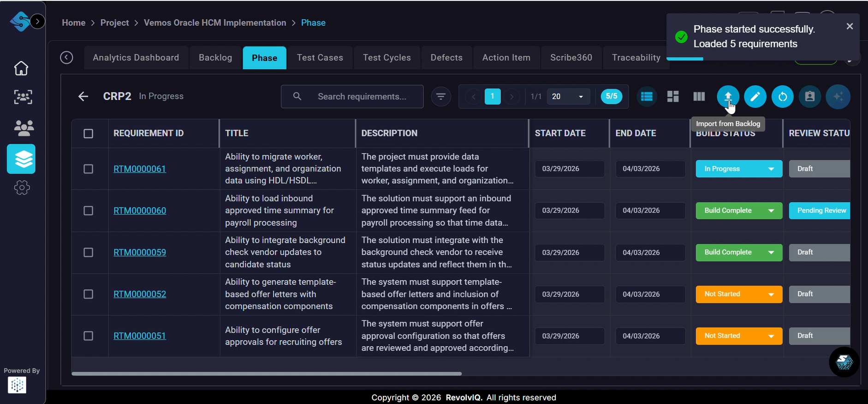Open the filter icon beside search
This screenshot has width=868, height=404.
(441, 97)
